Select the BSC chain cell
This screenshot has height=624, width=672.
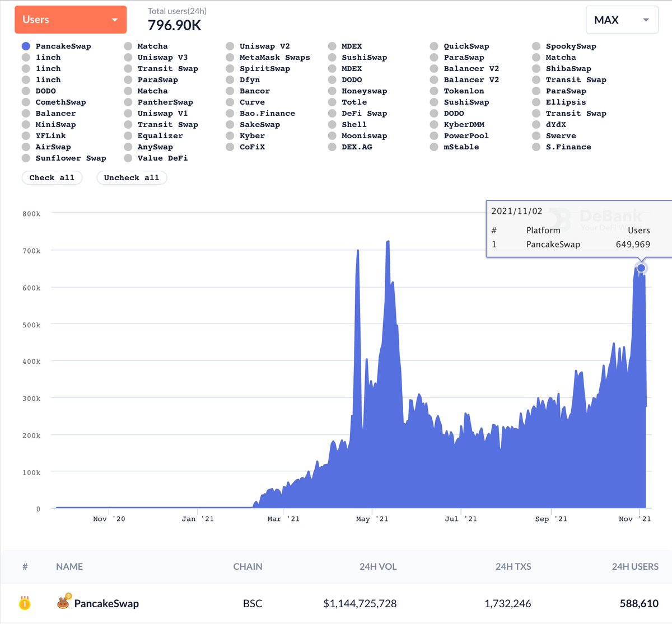[253, 604]
